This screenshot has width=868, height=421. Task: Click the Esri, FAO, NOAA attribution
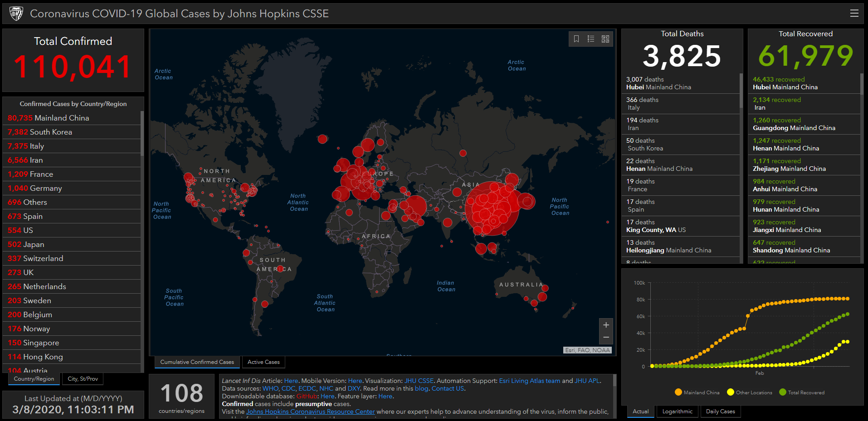coord(587,350)
